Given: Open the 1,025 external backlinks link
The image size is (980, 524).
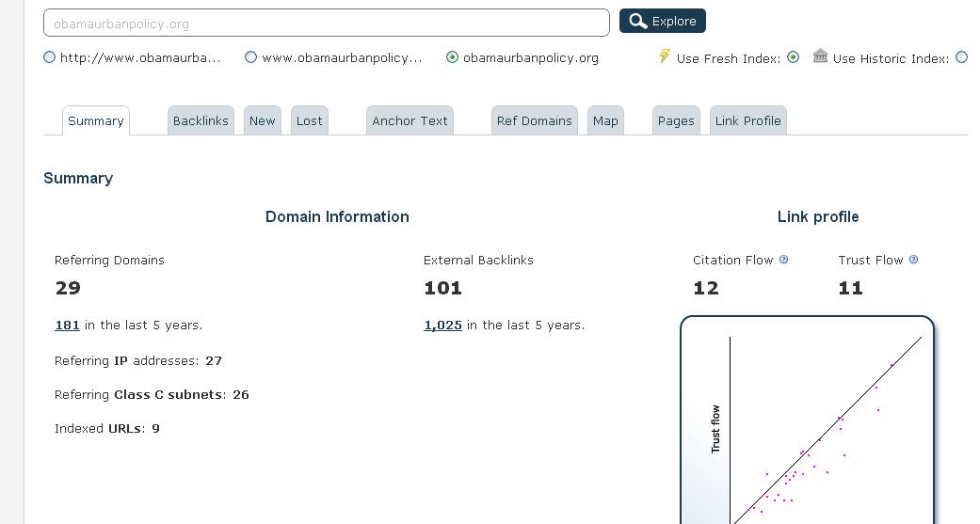Looking at the screenshot, I should click(442, 325).
